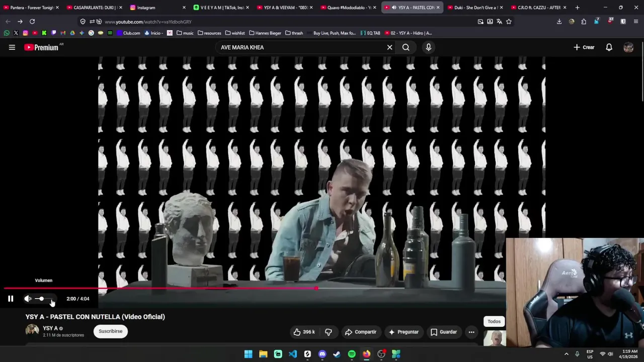
Task: Like the video showing 396 k
Action: point(304,332)
